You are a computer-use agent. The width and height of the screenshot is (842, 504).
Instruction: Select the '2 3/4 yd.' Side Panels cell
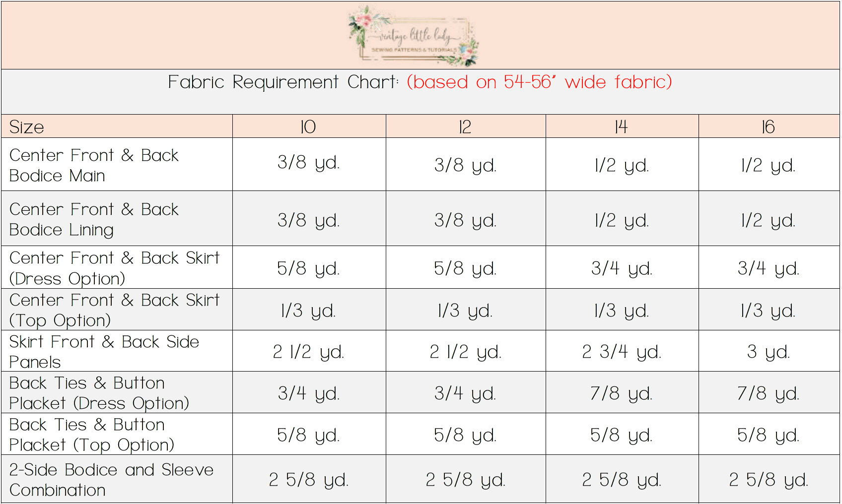point(622,352)
